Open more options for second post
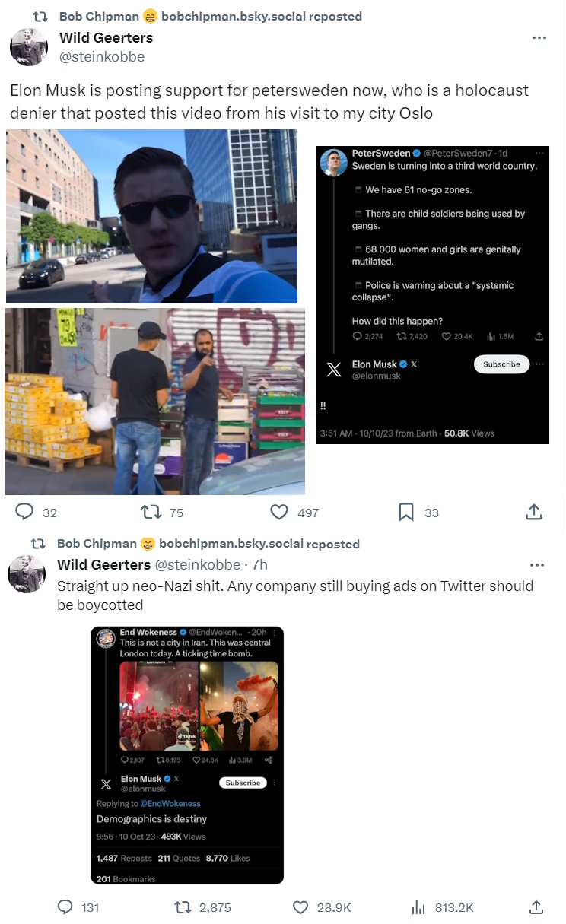This screenshot has height=924, width=566. [537, 565]
